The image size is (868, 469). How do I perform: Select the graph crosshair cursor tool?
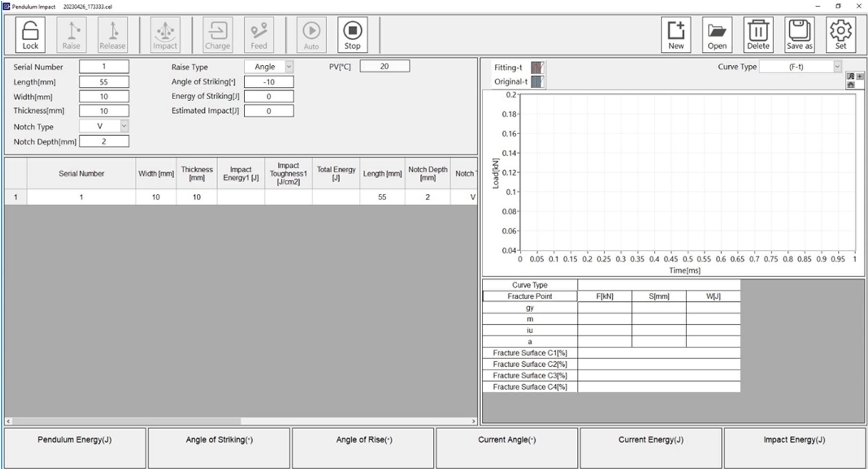click(860, 77)
